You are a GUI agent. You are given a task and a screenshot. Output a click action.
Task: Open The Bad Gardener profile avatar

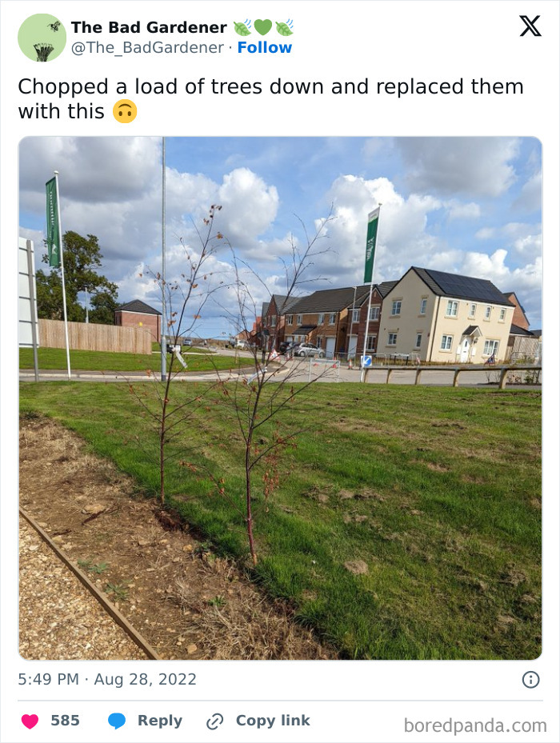(x=42, y=38)
